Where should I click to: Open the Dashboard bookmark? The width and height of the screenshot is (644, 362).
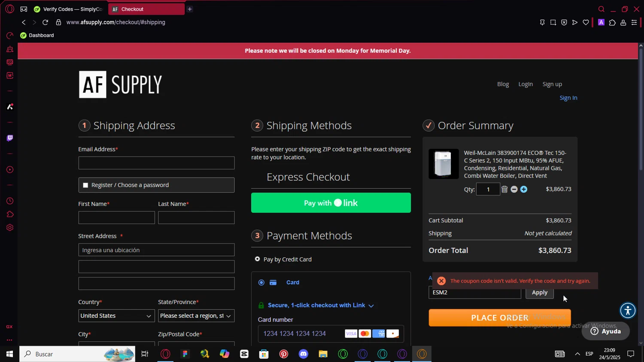pyautogui.click(x=37, y=36)
